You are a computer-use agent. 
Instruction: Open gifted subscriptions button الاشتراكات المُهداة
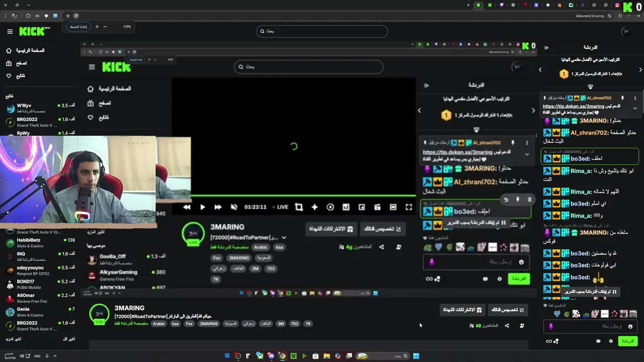pyautogui.click(x=462, y=310)
